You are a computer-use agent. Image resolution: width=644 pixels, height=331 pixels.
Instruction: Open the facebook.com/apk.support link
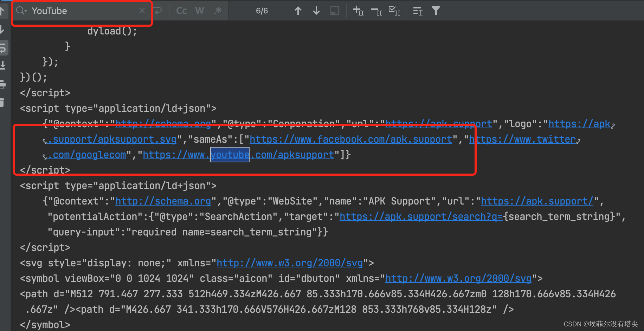(x=350, y=139)
